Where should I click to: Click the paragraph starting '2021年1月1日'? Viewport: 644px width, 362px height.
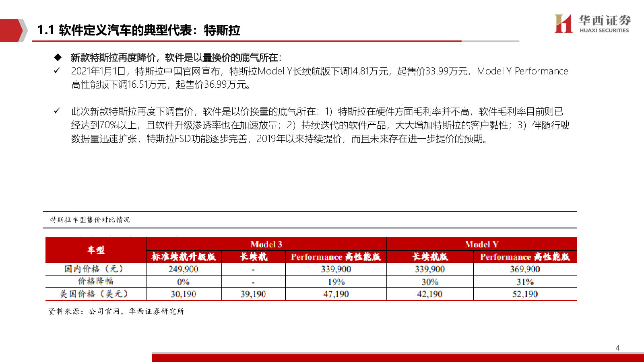pyautogui.click(x=320, y=78)
